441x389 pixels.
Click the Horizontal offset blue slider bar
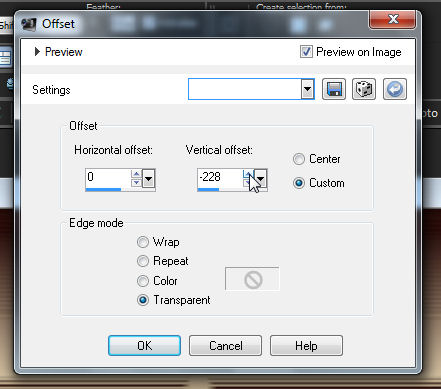pos(103,190)
